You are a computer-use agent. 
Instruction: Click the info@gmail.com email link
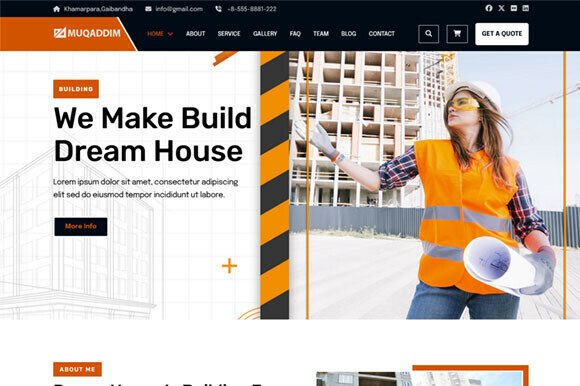tap(179, 9)
